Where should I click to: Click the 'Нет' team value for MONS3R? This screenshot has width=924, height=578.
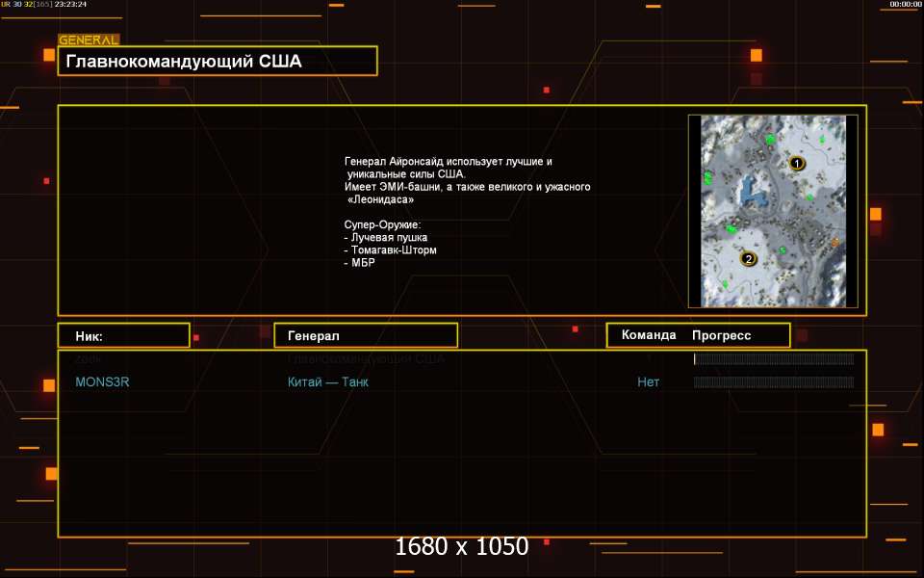point(648,381)
